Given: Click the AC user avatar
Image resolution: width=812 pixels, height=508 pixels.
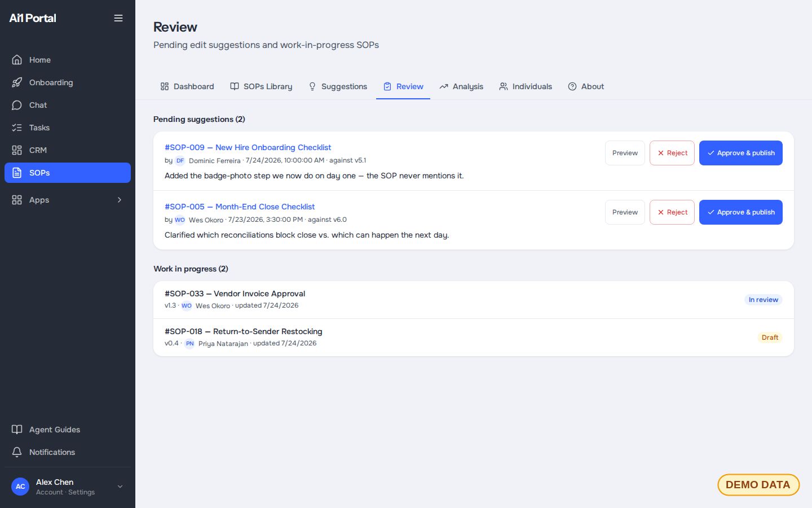Looking at the screenshot, I should pyautogui.click(x=20, y=487).
